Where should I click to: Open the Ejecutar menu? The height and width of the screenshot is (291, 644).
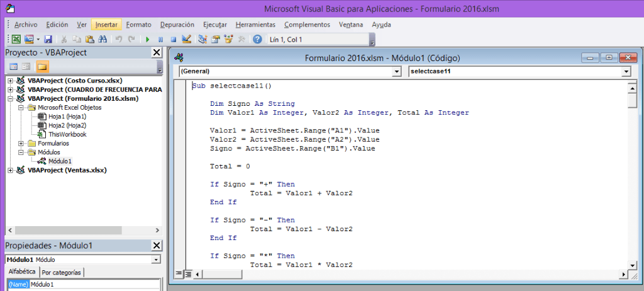coord(215,25)
